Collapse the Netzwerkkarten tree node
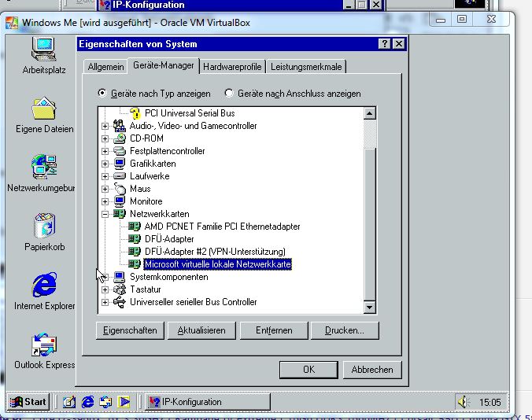532x420 pixels. point(105,214)
